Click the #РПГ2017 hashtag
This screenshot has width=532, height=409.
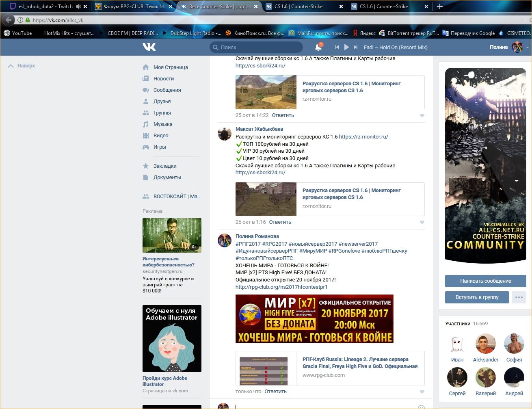click(248, 244)
